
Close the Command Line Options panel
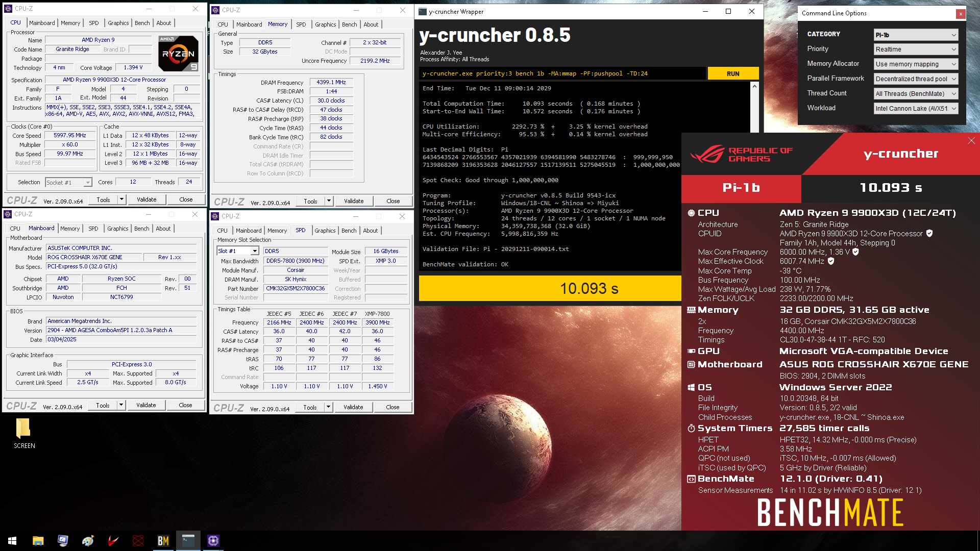pos(961,14)
